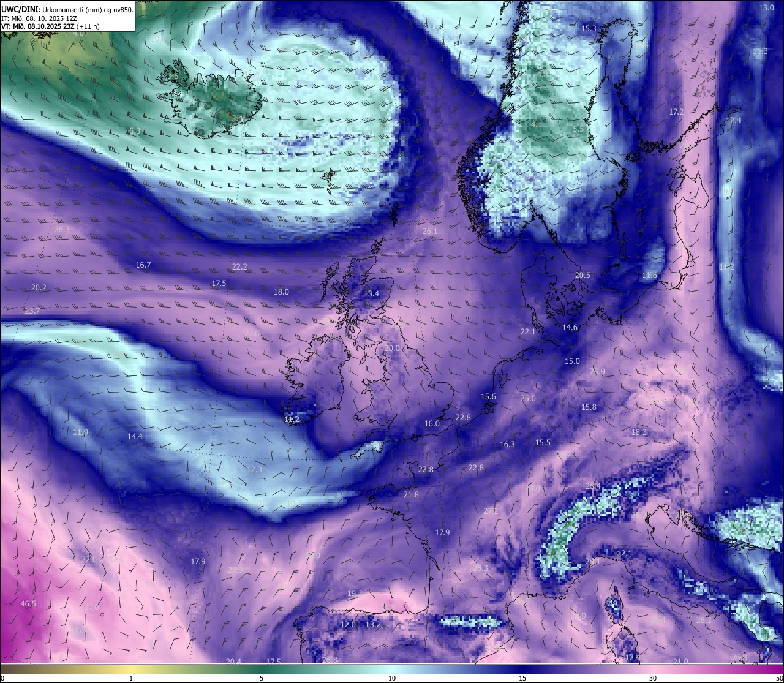Click the 13.2 value over northern Spain
This screenshot has width=784, height=683.
pyautogui.click(x=373, y=625)
